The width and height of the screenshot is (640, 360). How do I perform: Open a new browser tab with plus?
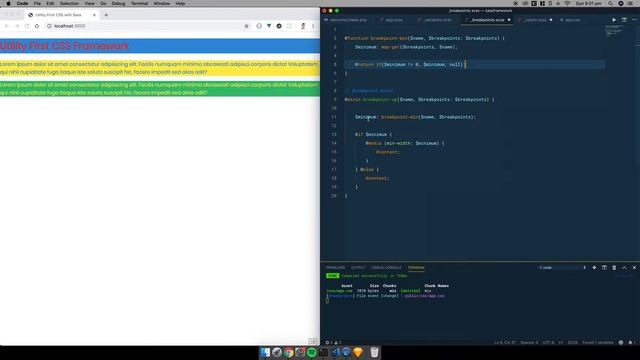(x=106, y=15)
